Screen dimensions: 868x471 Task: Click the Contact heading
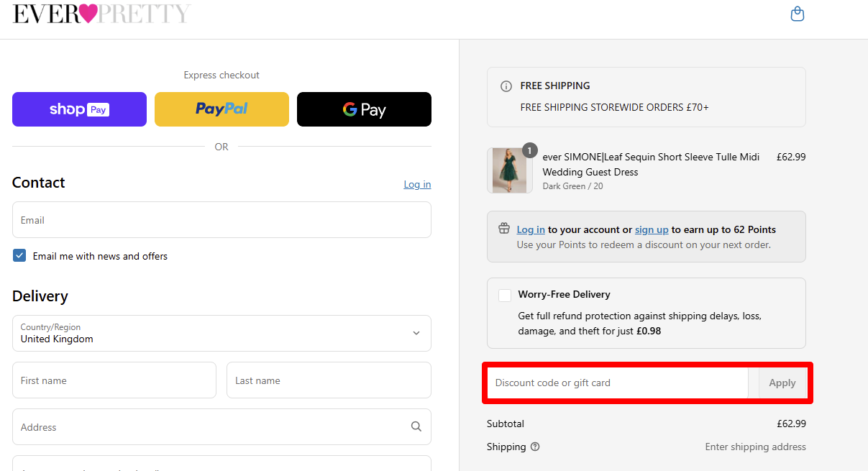39,183
